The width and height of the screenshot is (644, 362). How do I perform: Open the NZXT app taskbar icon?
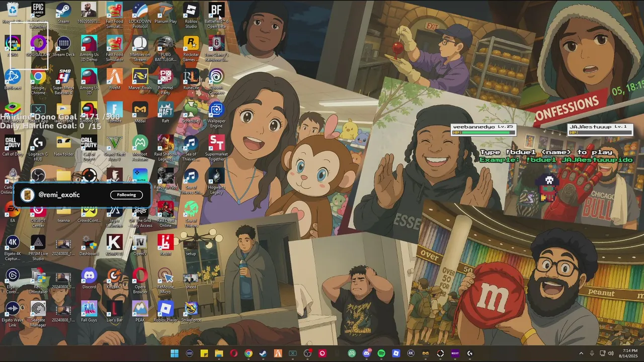(455, 353)
